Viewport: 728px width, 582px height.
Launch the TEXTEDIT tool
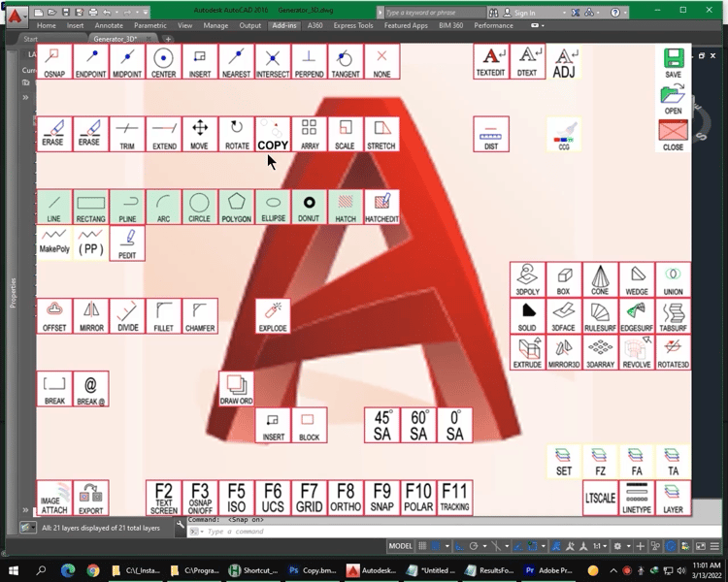click(491, 61)
